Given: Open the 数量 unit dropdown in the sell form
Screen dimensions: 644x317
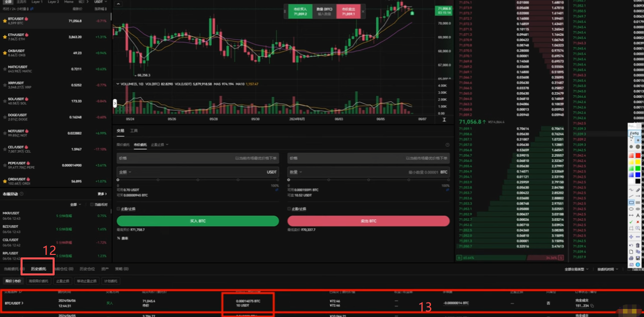Looking at the screenshot, I should (296, 172).
